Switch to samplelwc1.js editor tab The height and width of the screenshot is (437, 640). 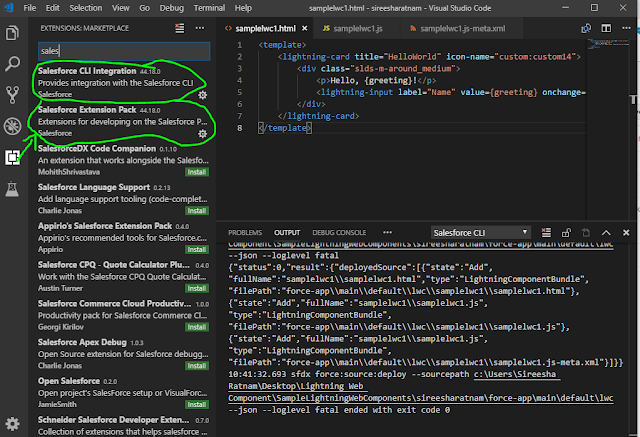click(358, 29)
